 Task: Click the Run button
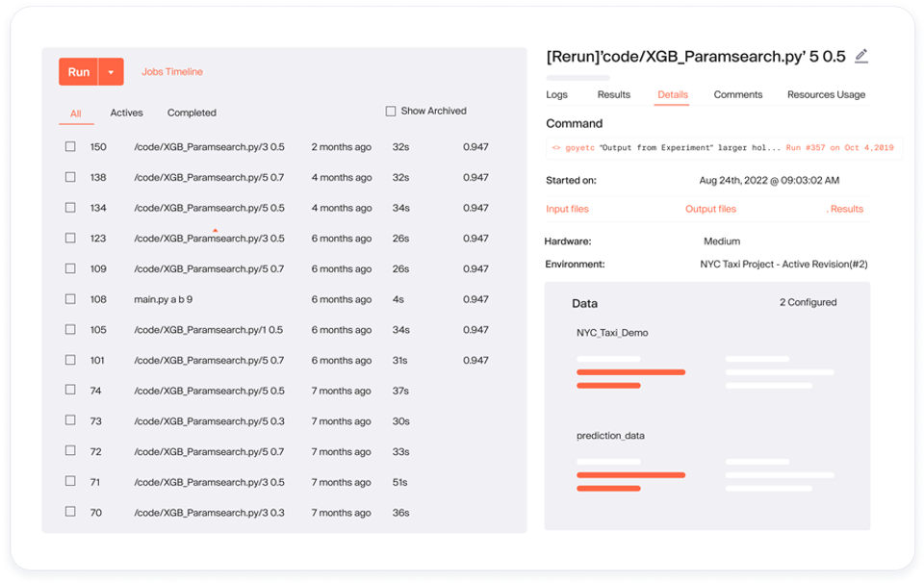pyautogui.click(x=79, y=71)
